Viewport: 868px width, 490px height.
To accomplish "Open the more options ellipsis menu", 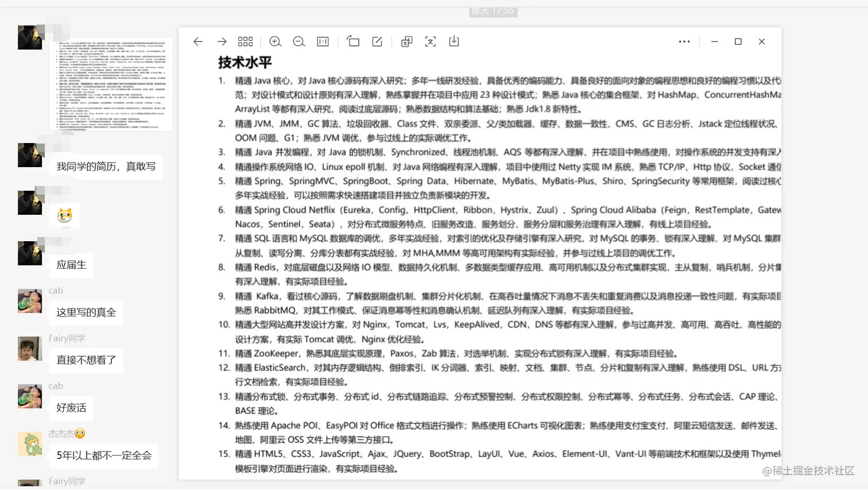I will (684, 41).
